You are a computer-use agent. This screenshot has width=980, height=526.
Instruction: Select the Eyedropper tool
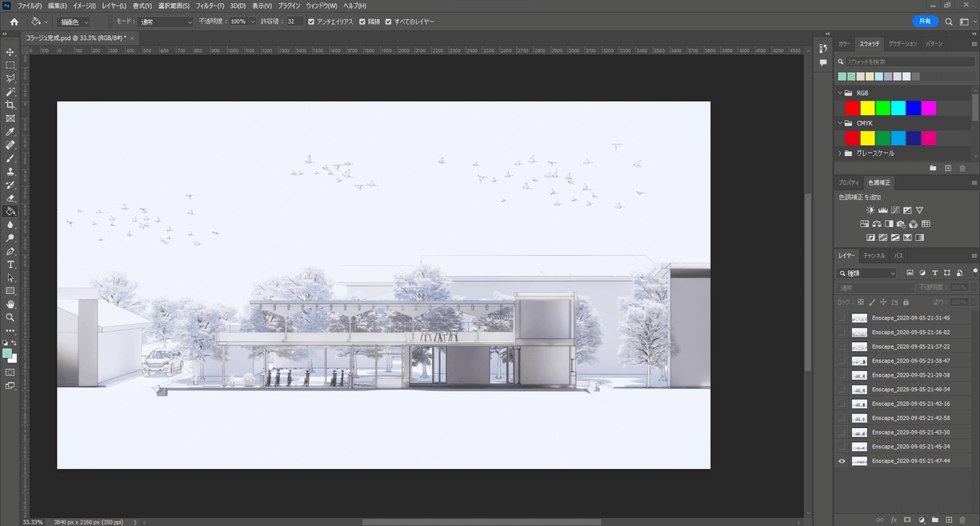click(11, 131)
